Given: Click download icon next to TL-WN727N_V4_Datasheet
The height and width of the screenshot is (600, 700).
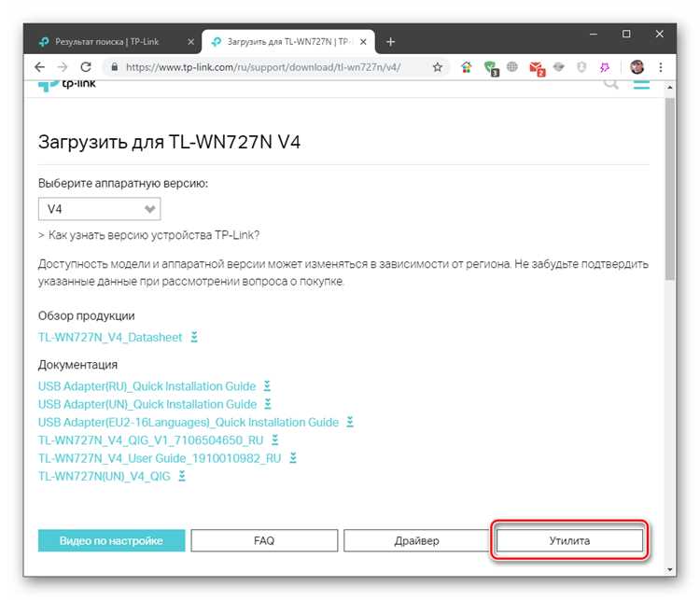Looking at the screenshot, I should [x=194, y=337].
